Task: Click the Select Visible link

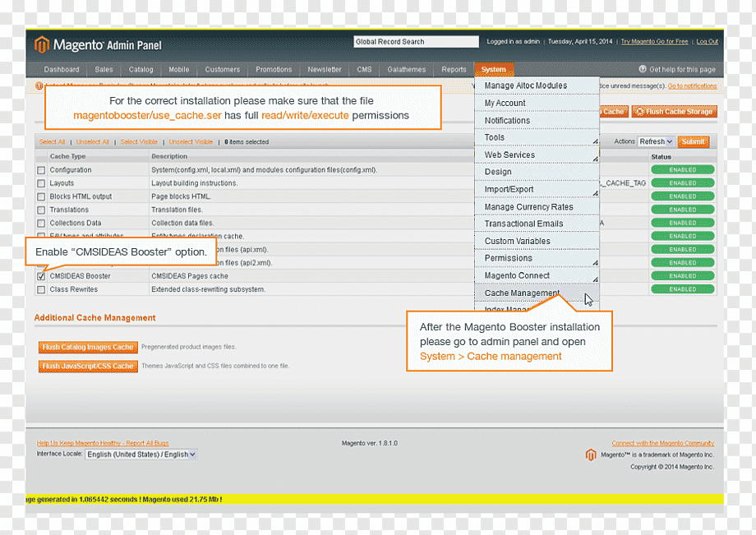Action: pyautogui.click(x=139, y=141)
